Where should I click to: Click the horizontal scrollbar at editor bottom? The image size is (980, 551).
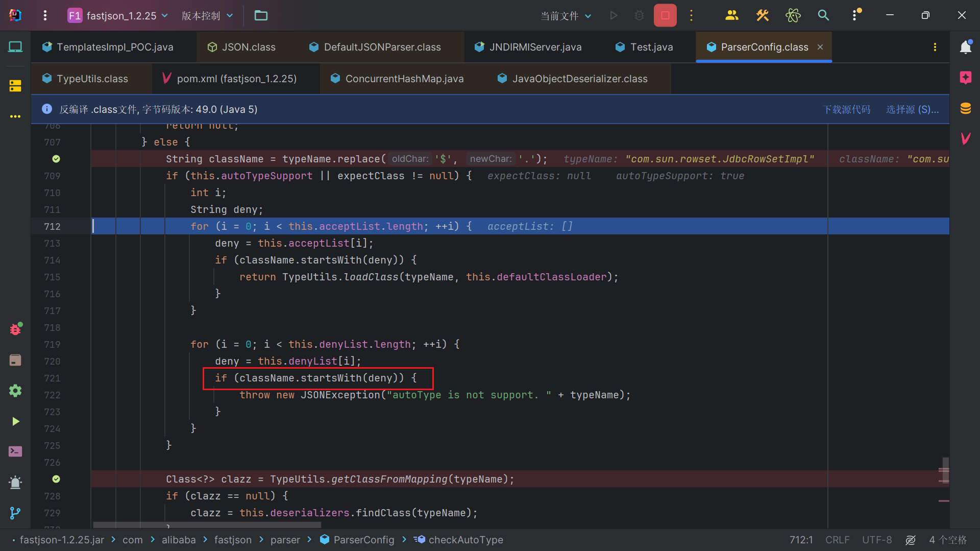207,525
